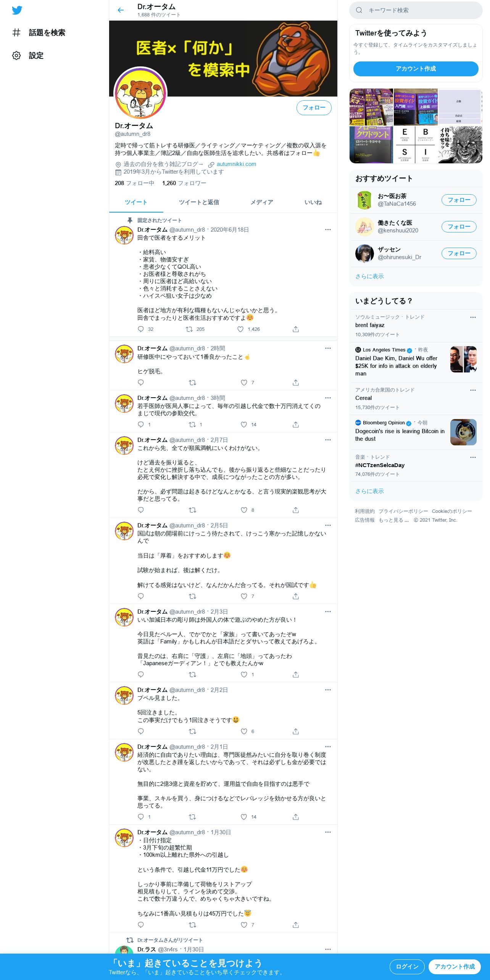Follow Dr.オータム with the profile フォロー button
Screen dimensions: 490x980
(314, 108)
